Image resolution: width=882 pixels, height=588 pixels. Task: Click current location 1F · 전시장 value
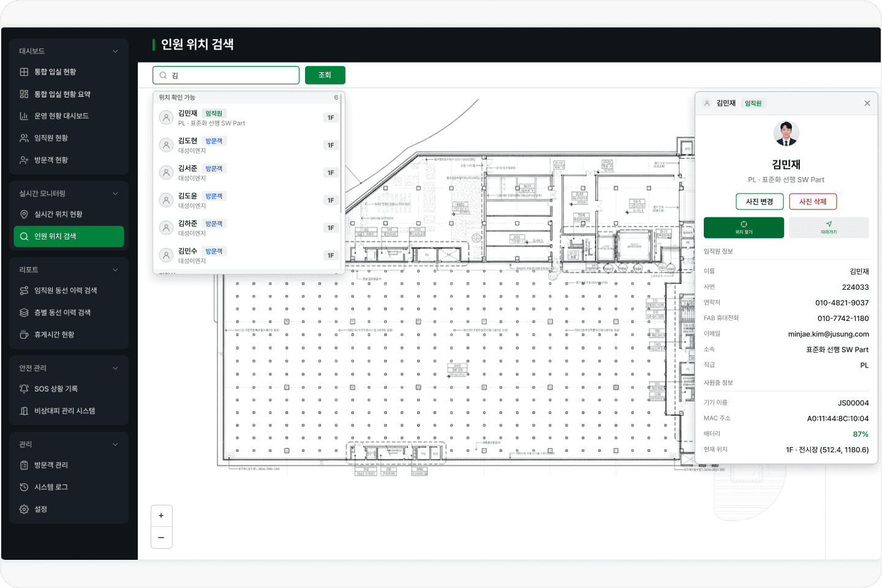point(827,450)
